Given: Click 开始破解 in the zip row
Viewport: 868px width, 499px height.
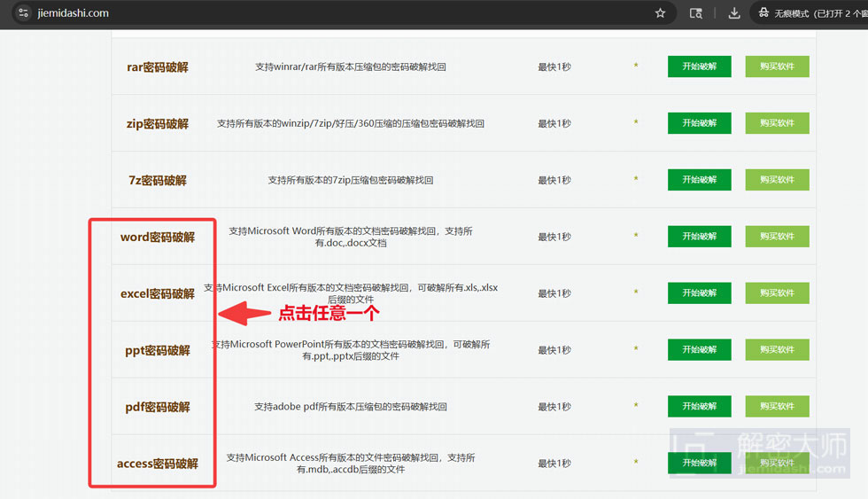Looking at the screenshot, I should click(699, 123).
